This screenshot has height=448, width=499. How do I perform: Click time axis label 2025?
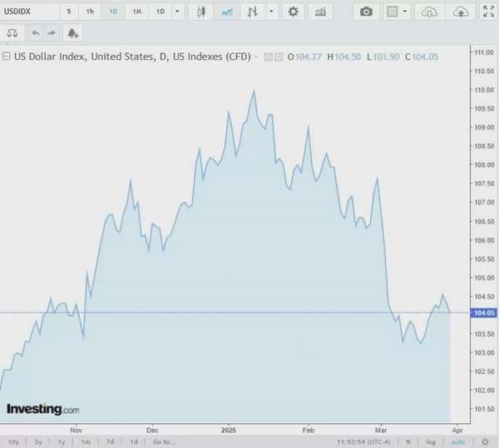click(229, 431)
